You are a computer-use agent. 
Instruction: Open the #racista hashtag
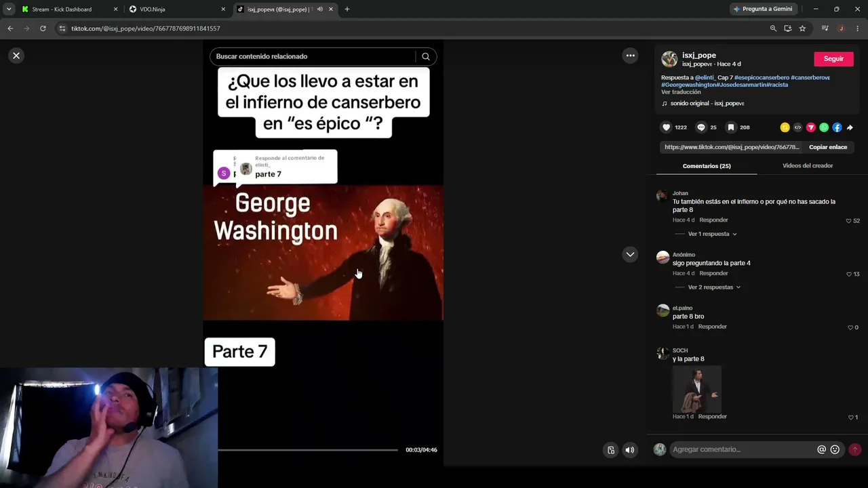(x=777, y=85)
